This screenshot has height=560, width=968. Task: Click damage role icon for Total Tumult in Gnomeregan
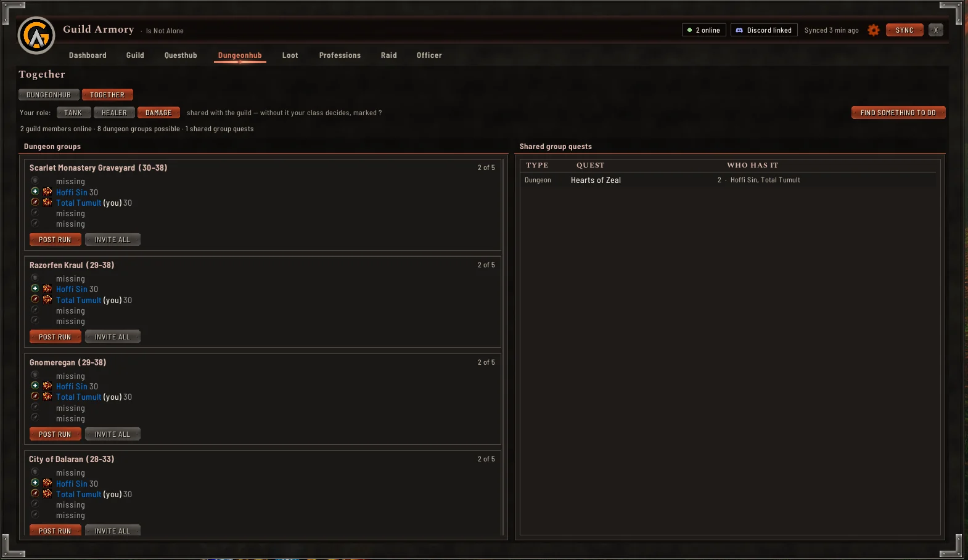tap(35, 396)
